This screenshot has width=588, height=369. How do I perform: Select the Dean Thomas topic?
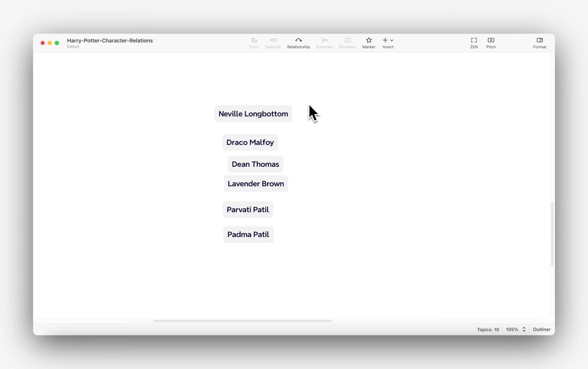tap(255, 164)
